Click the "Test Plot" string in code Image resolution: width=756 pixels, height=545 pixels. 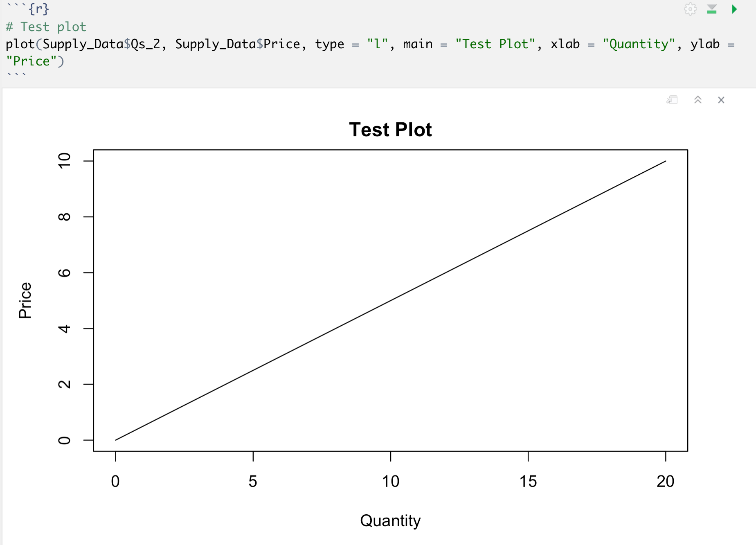[495, 44]
